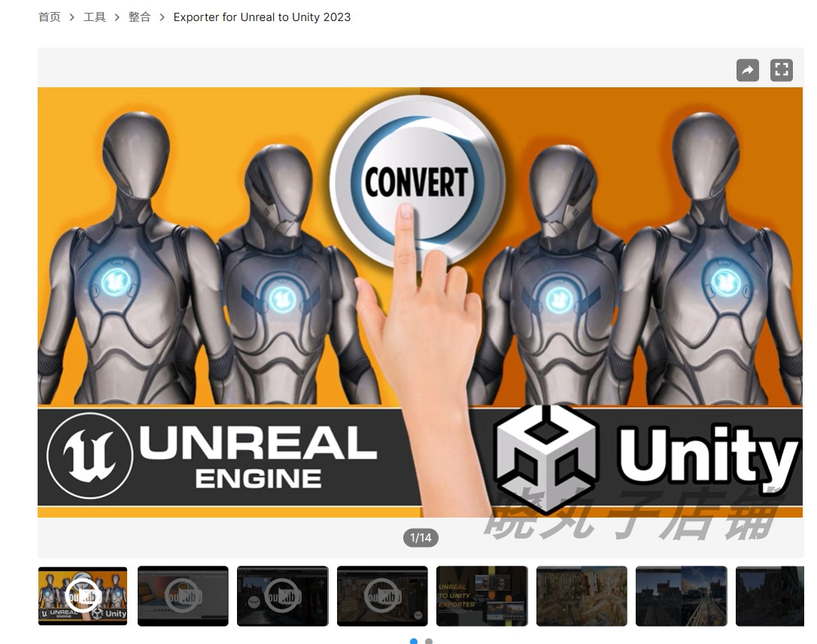Select sixth thumbnail showing town scene
The width and height of the screenshot is (817, 644).
[582, 596]
